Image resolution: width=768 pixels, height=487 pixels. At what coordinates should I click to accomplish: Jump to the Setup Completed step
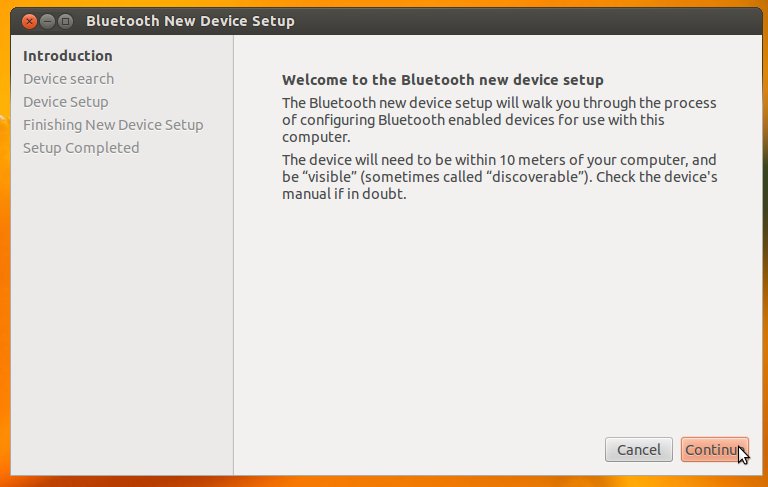pyautogui.click(x=81, y=148)
